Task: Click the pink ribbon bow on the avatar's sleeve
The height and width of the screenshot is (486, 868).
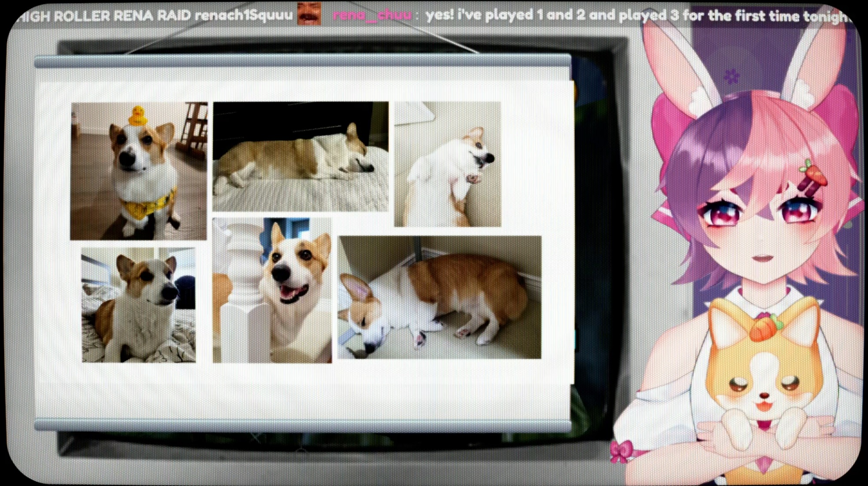Action: [621, 452]
